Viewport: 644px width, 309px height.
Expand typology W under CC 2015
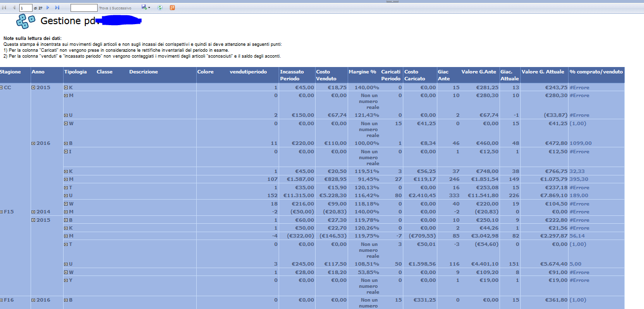[66, 123]
